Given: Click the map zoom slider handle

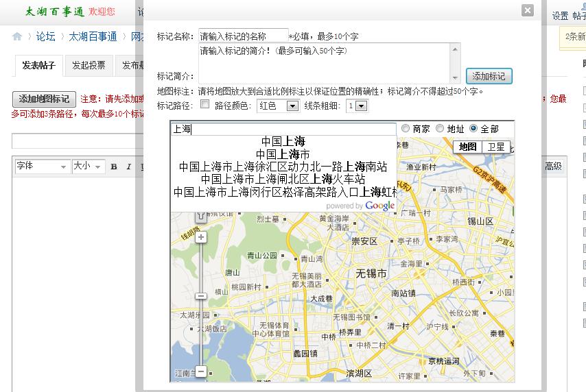Looking at the screenshot, I should pyautogui.click(x=201, y=296).
